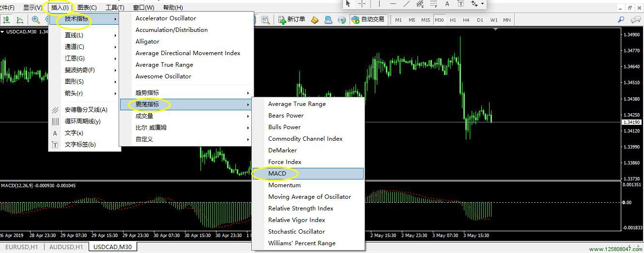
Task: Expand the 图形(S) submenu
Action: [x=84, y=82]
